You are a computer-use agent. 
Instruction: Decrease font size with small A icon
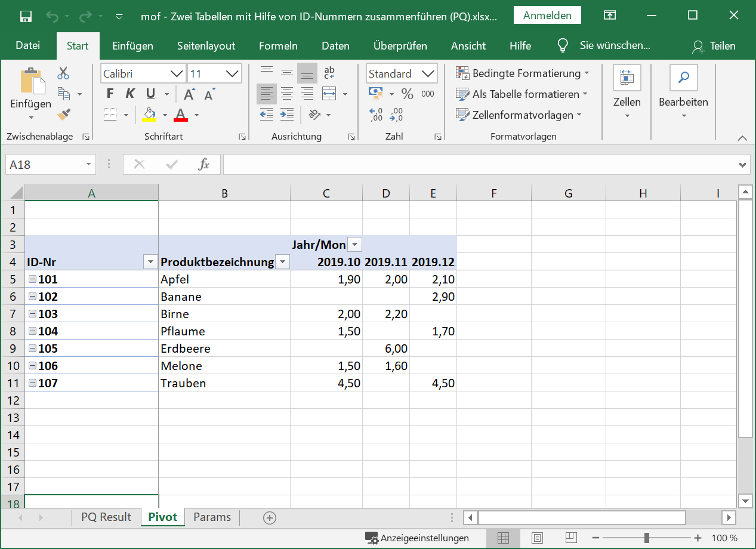pyautogui.click(x=209, y=94)
